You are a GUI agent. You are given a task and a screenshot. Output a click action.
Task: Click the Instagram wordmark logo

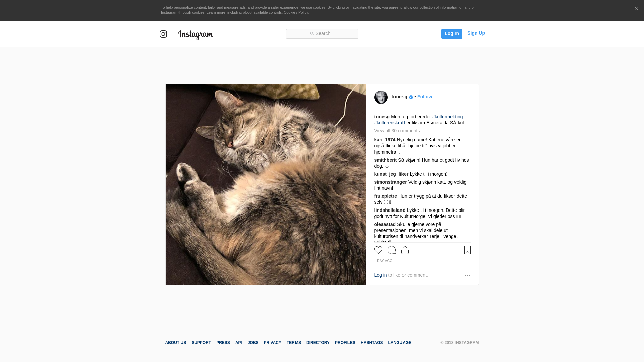(x=196, y=35)
